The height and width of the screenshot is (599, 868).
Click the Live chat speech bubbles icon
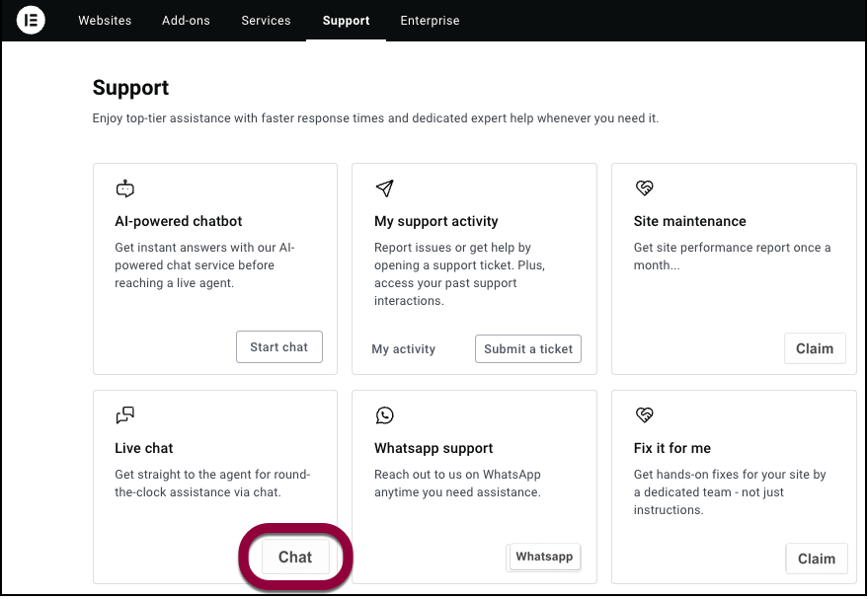point(124,415)
